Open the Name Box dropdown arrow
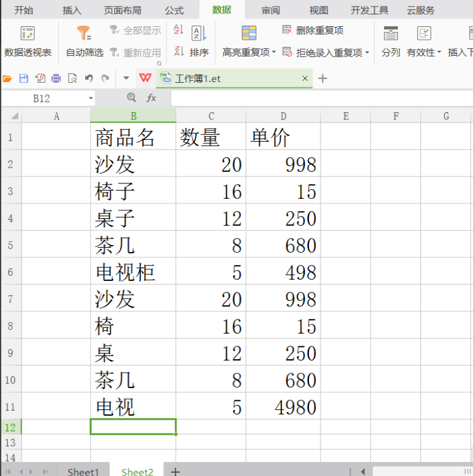 tap(90, 98)
